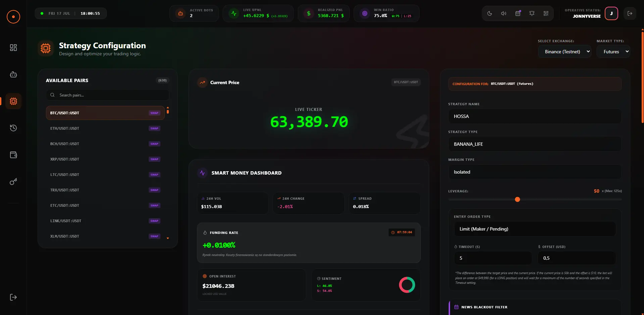Select the XLM/USDT:USDT pair
Viewport: 644px width, 315px height.
105,236
